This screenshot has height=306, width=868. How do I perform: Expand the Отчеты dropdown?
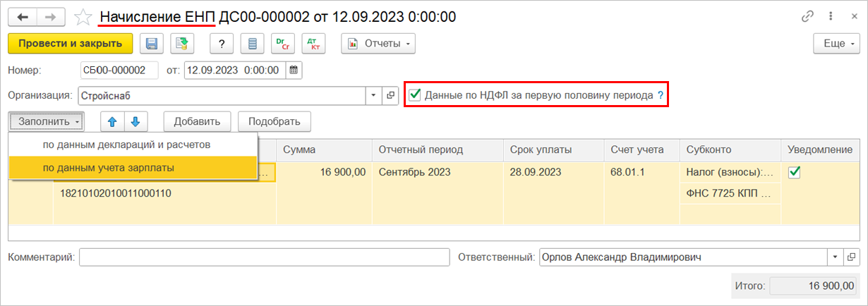coord(378,44)
